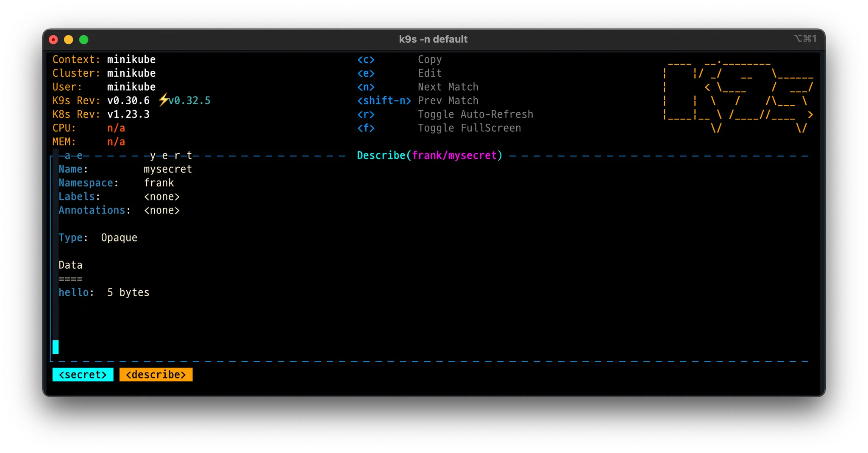The width and height of the screenshot is (868, 453).
Task: Select the <describe> breadcrumb tab
Action: click(x=156, y=375)
